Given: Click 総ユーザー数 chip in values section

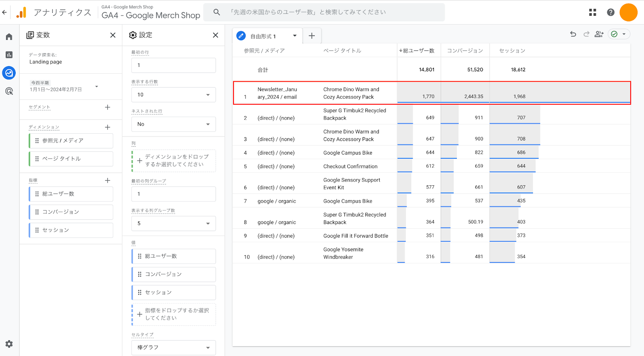Looking at the screenshot, I should pos(173,256).
